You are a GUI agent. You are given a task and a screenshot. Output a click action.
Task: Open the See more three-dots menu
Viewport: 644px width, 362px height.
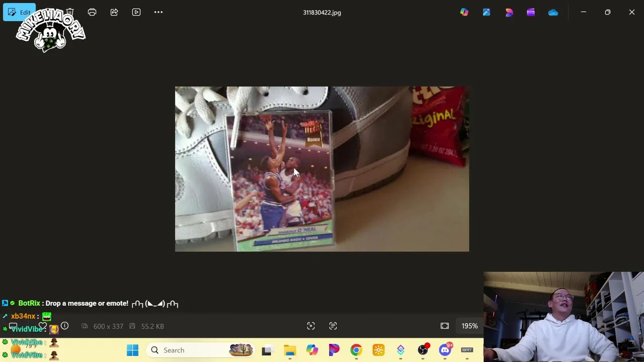158,12
